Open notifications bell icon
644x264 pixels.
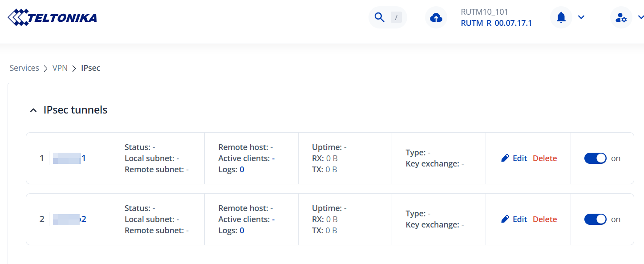click(561, 17)
